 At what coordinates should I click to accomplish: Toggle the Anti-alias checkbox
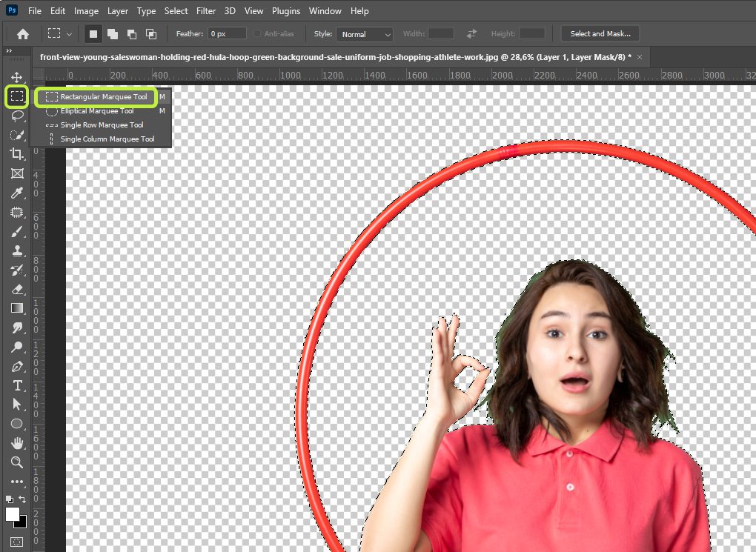click(257, 34)
